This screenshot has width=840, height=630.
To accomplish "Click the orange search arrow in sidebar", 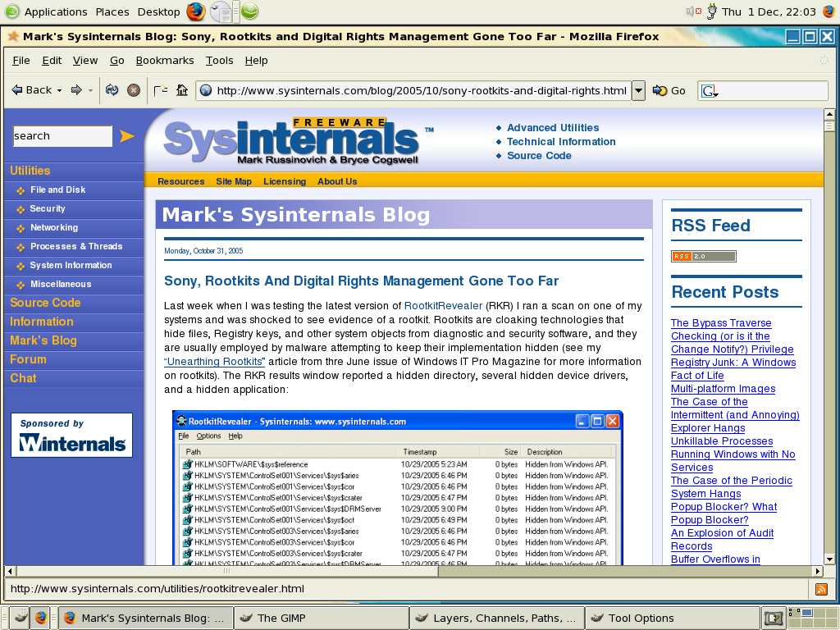I will click(x=127, y=136).
